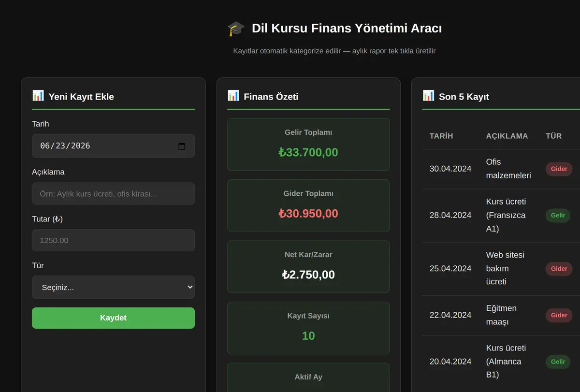Click Gelir badge in Fransızca A1 row
This screenshot has width=580, height=392.
pyautogui.click(x=558, y=216)
